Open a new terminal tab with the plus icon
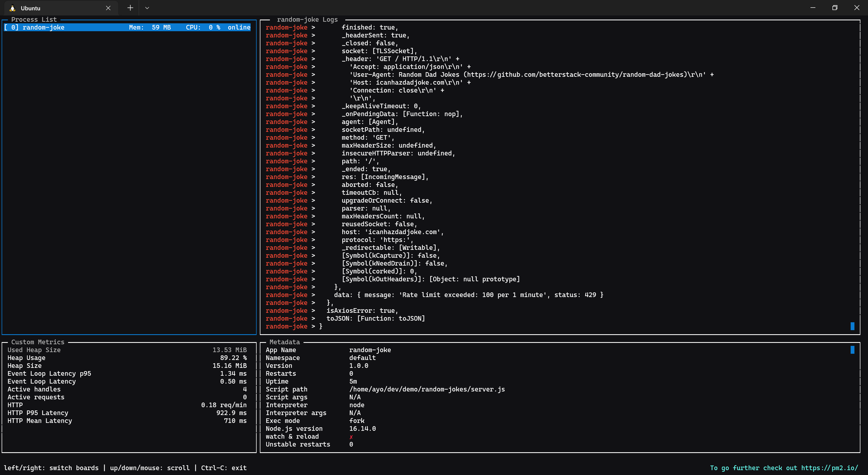This screenshot has width=868, height=475. [130, 7]
